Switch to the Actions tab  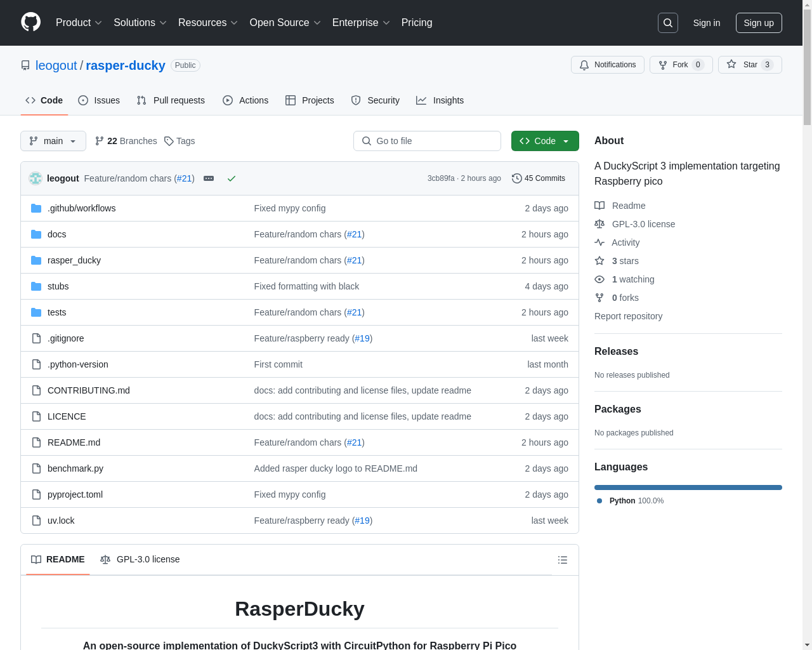click(x=246, y=100)
